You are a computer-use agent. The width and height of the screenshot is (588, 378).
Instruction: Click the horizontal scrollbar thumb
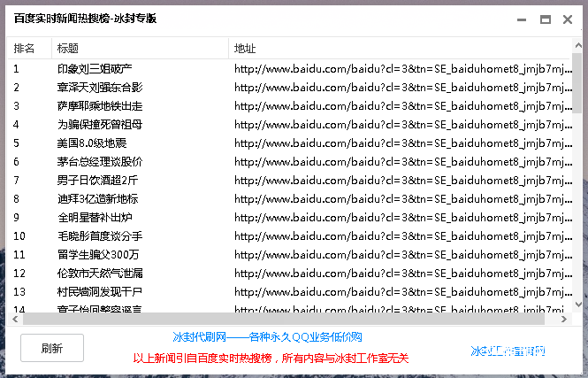tap(284, 319)
